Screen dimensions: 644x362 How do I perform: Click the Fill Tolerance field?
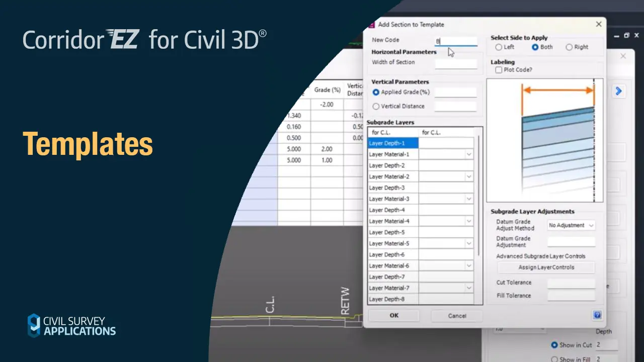pyautogui.click(x=571, y=296)
